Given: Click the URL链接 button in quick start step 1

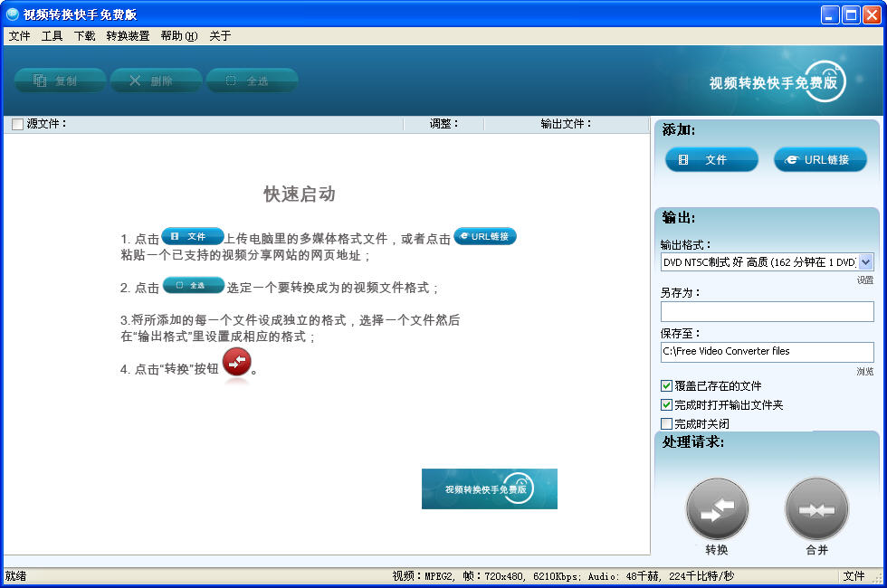Looking at the screenshot, I should coord(485,236).
